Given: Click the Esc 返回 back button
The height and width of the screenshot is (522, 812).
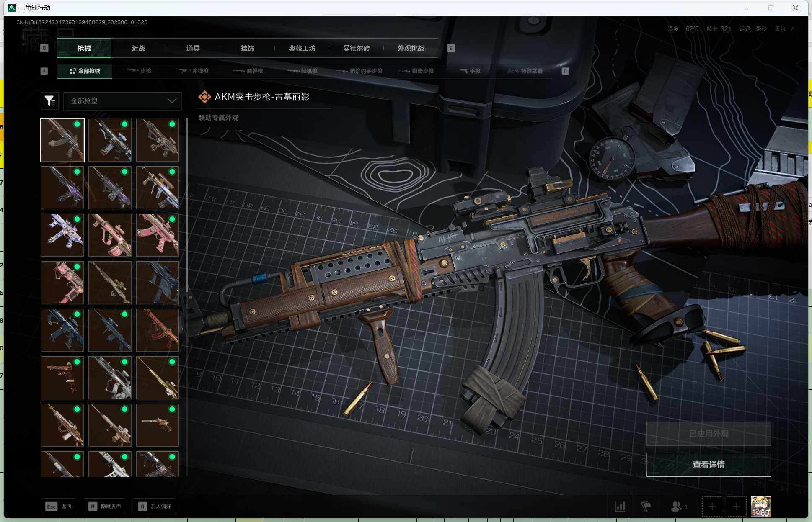Looking at the screenshot, I should [59, 507].
